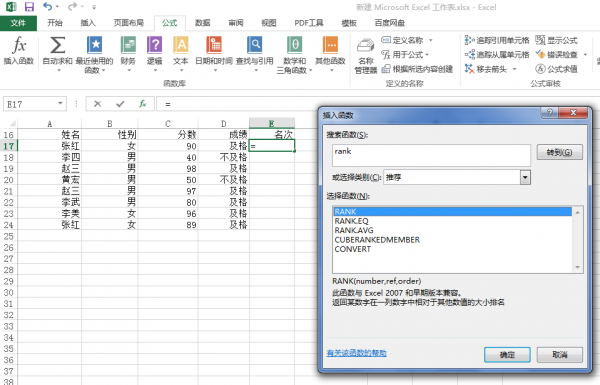Expand the Name Box dropdown arrow
This screenshot has width=600, height=385.
60,104
